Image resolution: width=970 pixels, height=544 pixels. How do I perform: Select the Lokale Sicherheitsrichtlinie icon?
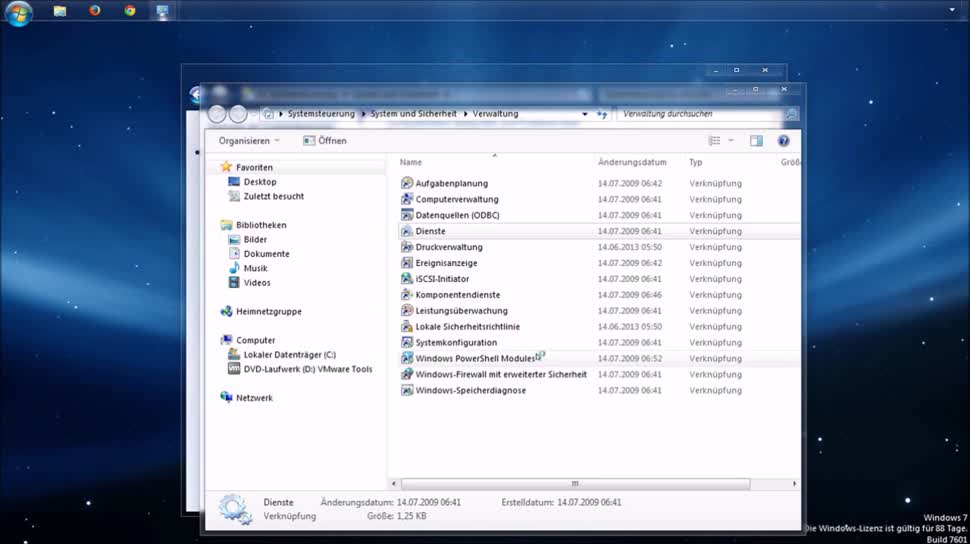406,327
